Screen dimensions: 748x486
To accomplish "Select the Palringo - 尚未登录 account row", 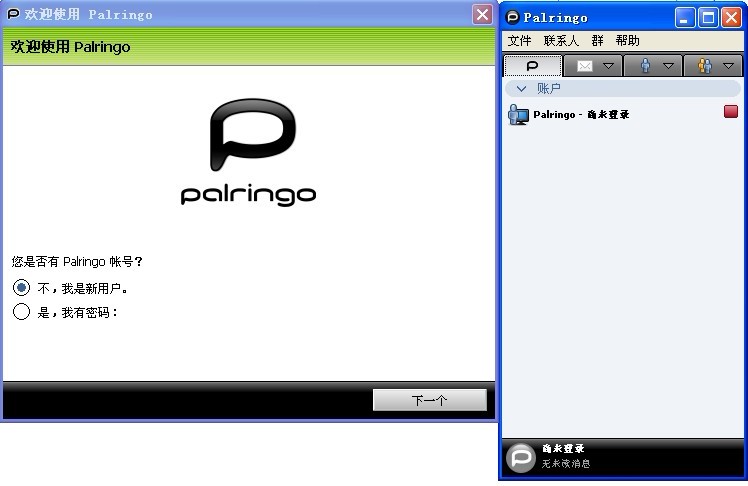I will [x=622, y=114].
